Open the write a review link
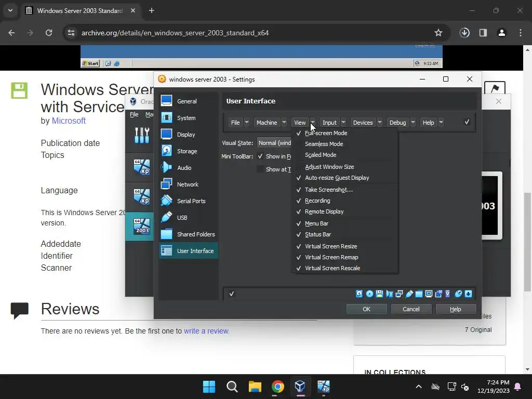This screenshot has width=532, height=399. [206, 331]
